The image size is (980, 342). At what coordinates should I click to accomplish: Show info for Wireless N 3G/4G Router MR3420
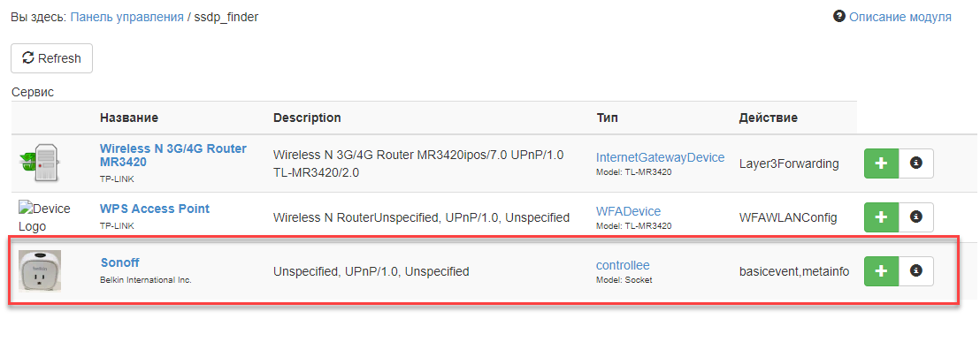[x=916, y=163]
